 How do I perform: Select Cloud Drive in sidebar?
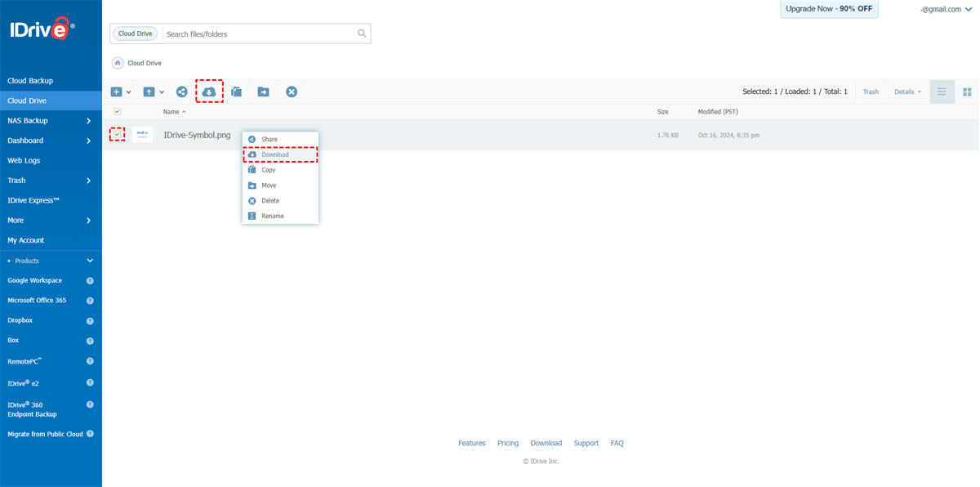point(51,101)
